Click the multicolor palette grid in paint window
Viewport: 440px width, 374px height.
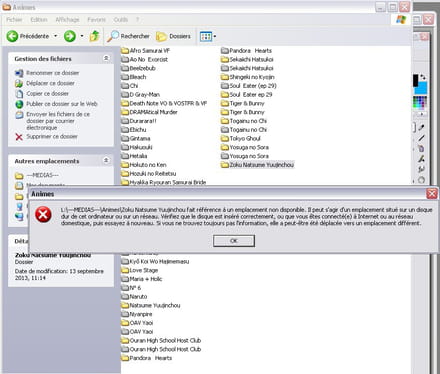[420, 103]
